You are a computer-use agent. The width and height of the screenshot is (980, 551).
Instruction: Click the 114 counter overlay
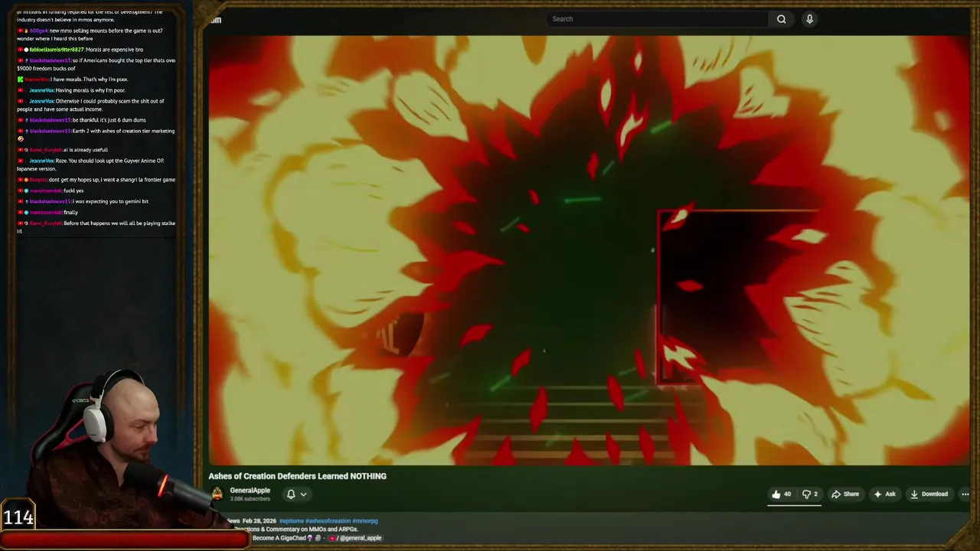click(x=18, y=517)
